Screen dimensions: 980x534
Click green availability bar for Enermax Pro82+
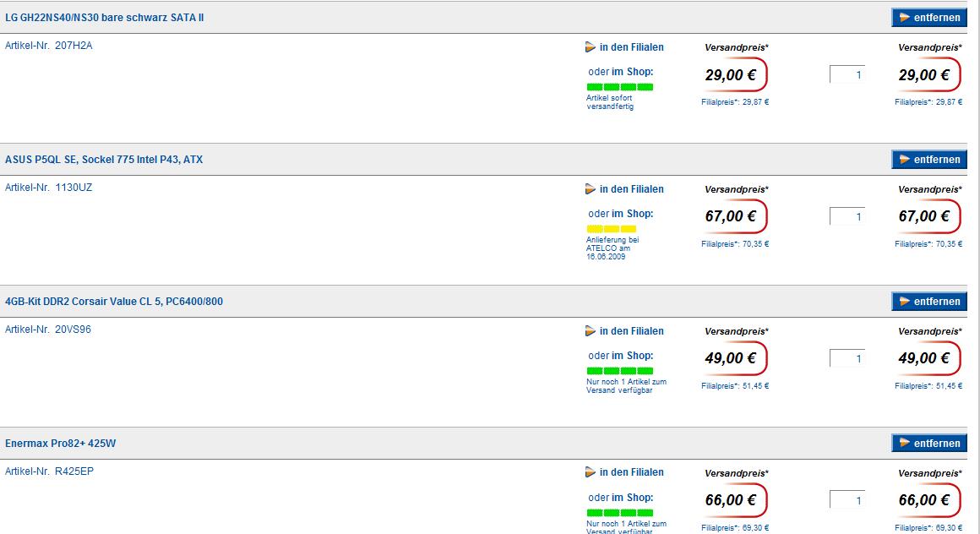[x=620, y=513]
